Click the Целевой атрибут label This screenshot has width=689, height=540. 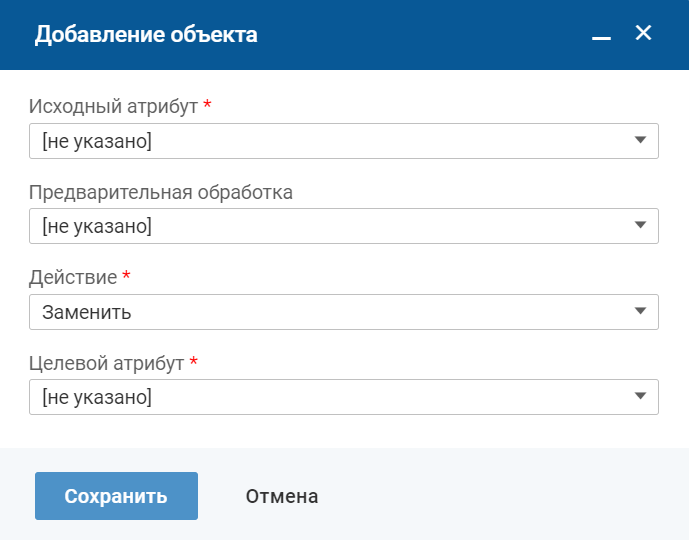(x=106, y=363)
